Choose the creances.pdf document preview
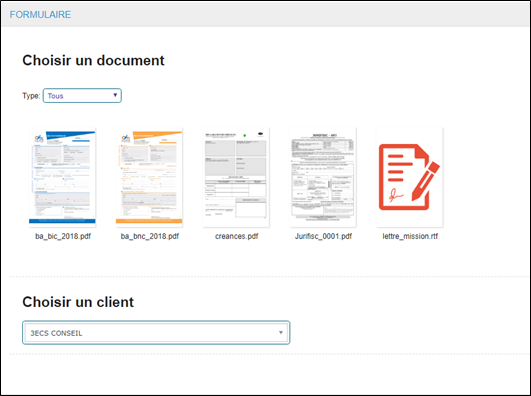Screen dimensions: 531x396 (x=236, y=177)
